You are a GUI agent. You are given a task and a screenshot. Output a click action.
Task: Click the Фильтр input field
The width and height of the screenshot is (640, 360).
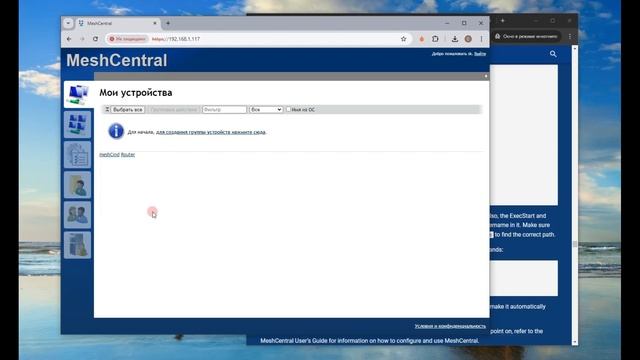pyautogui.click(x=224, y=109)
